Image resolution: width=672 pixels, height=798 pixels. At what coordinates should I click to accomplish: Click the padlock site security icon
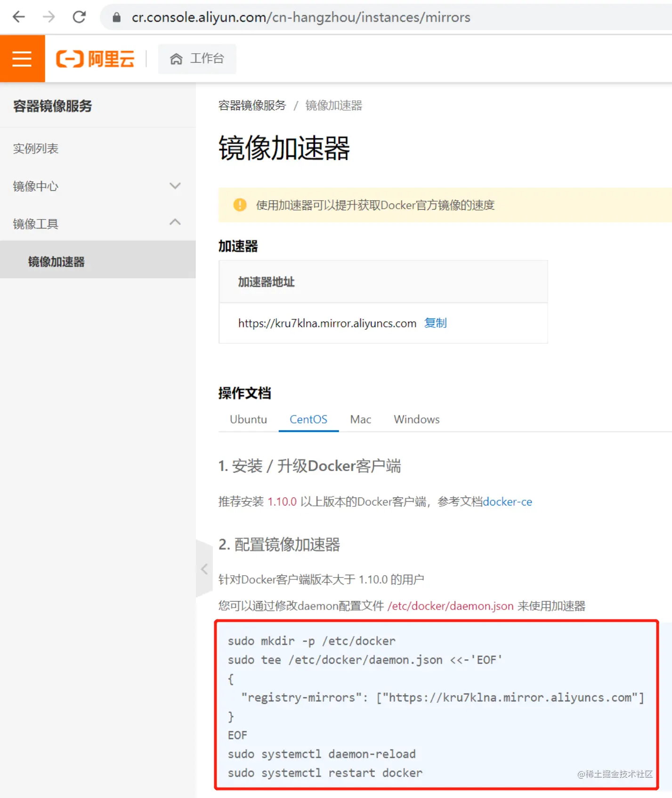116,17
